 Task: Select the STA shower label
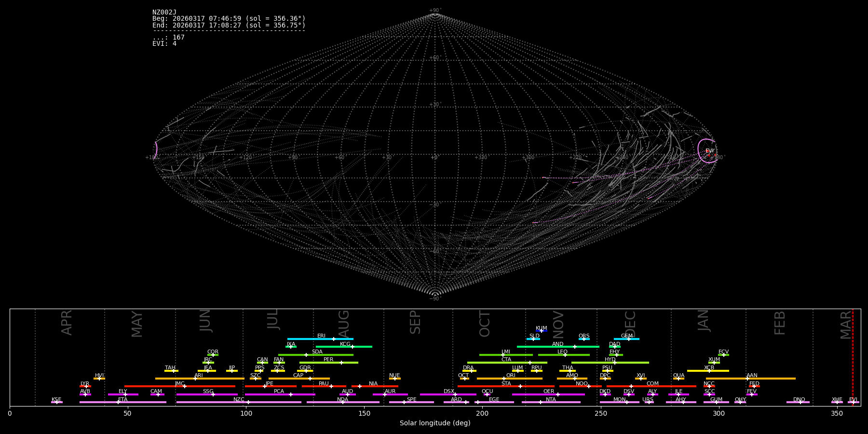click(x=506, y=384)
